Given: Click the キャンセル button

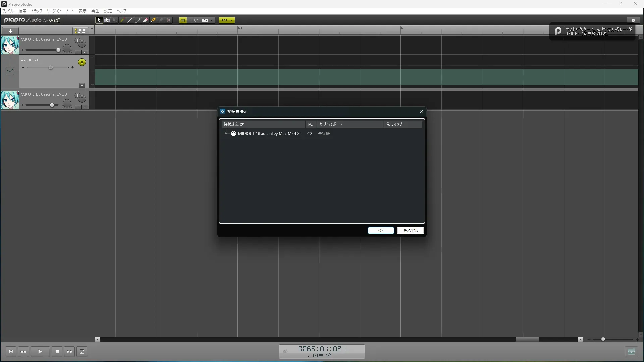Looking at the screenshot, I should click(410, 231).
